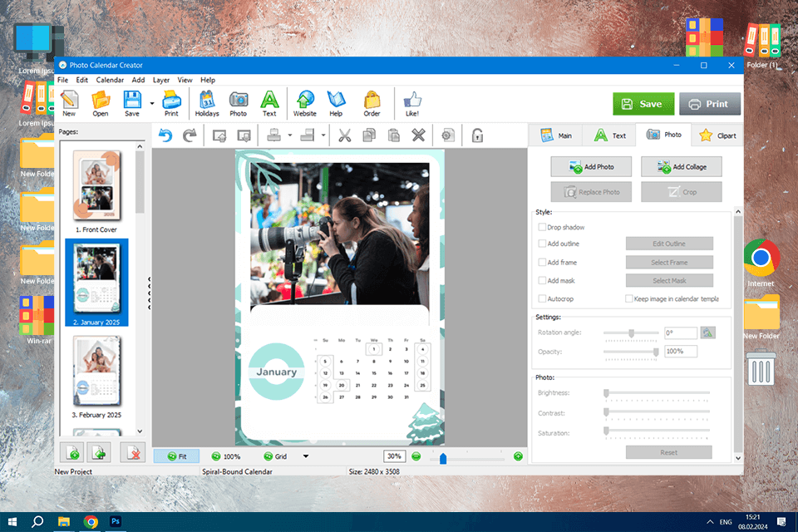Toggle Fit zoom mode
The height and width of the screenshot is (532, 798).
[176, 456]
